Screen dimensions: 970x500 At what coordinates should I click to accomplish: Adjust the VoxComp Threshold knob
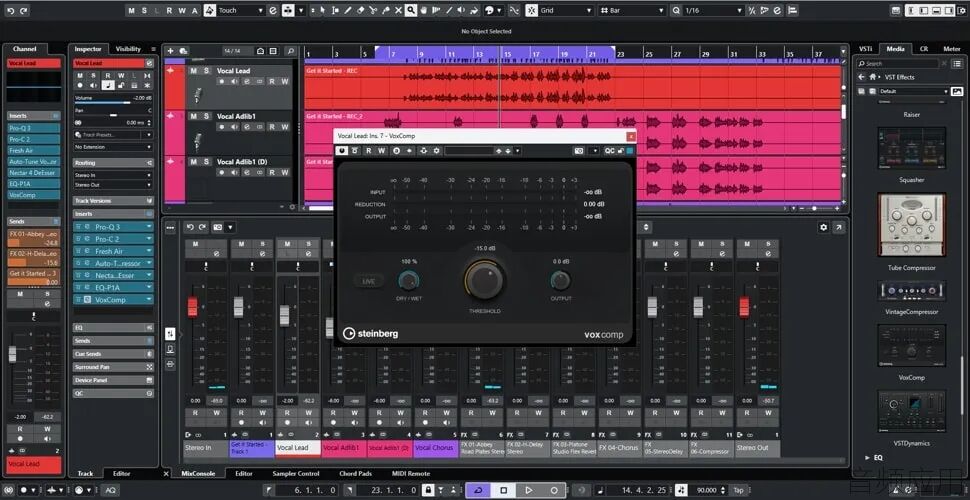(x=485, y=280)
